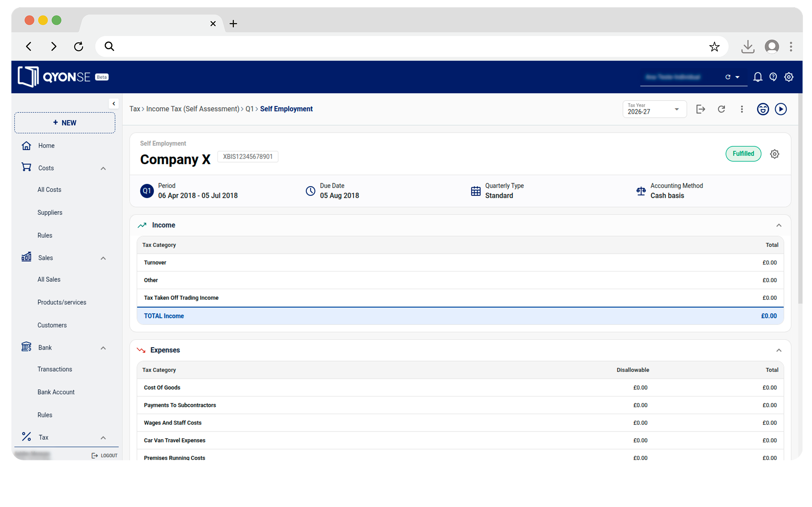Viewport: 812px width, 507px height.
Task: Collapse the Sales sidebar section chevron
Action: (x=103, y=258)
